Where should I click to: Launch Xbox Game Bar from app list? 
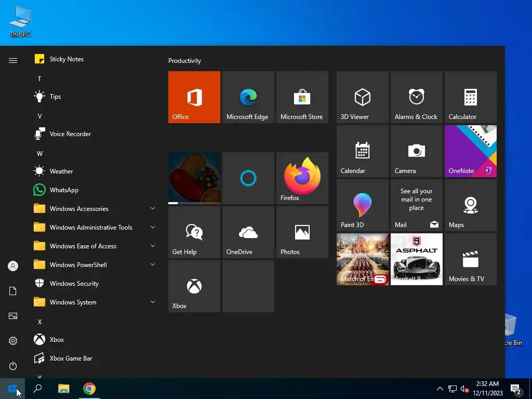click(95, 358)
